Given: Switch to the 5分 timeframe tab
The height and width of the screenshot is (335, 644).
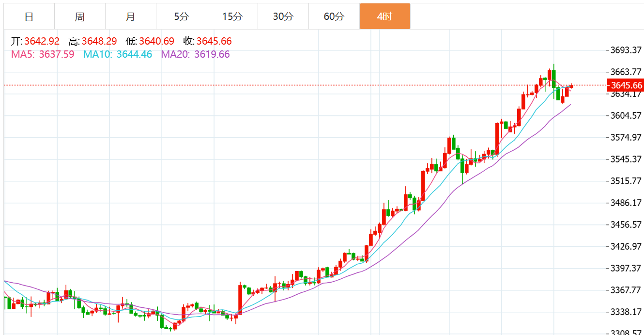Looking at the screenshot, I should coord(182,16).
